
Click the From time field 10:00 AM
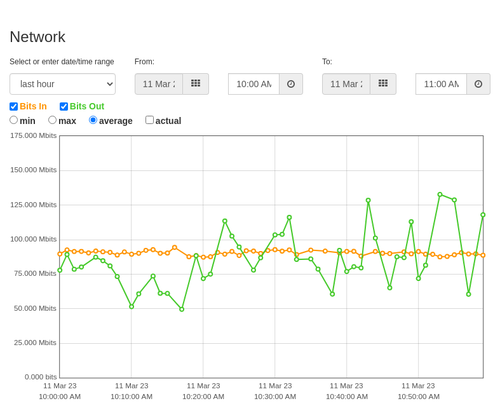(254, 84)
